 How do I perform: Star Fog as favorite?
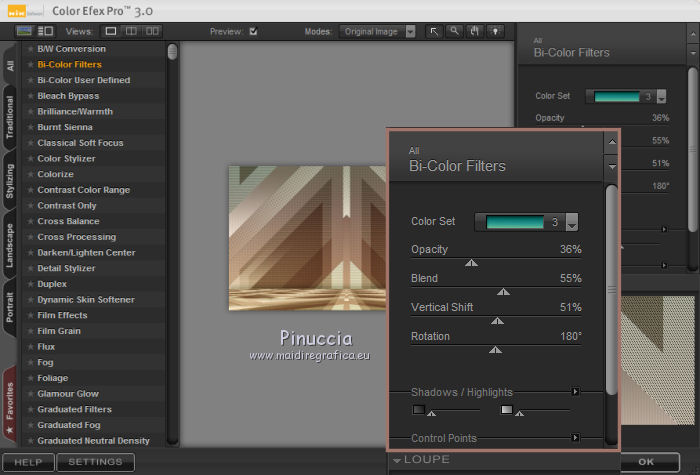pyautogui.click(x=30, y=362)
